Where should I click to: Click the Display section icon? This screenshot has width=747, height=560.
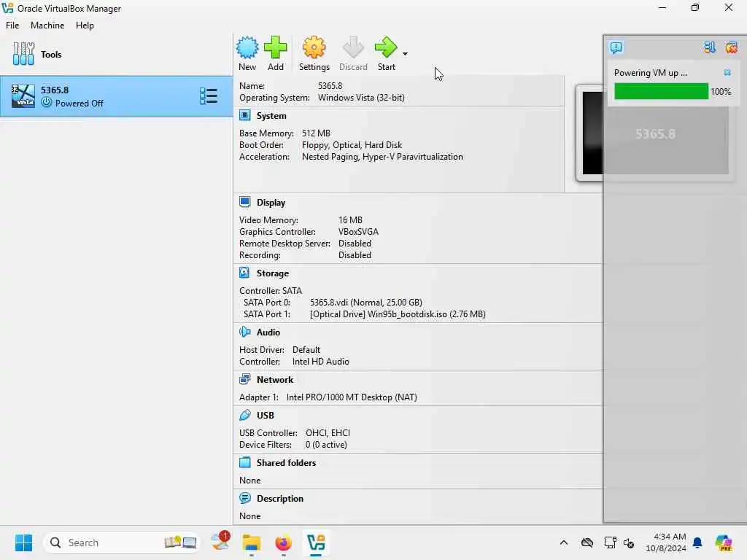(245, 202)
